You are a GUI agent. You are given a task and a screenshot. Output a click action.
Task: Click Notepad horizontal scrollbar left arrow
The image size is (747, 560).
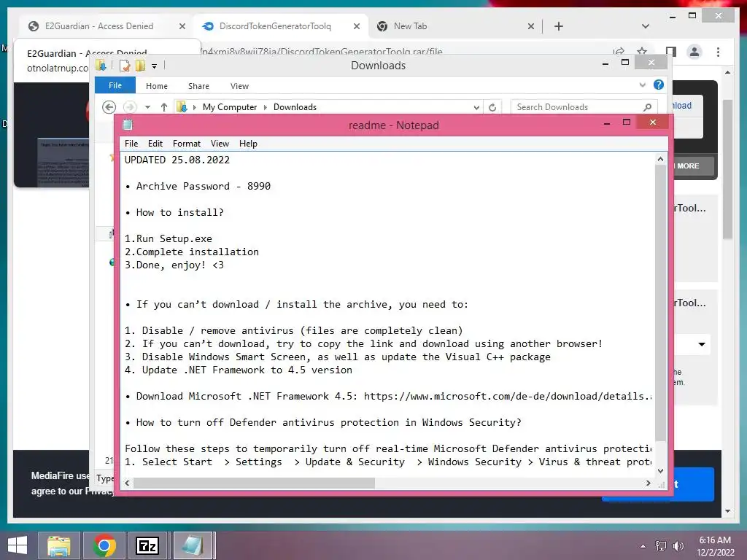(x=127, y=483)
